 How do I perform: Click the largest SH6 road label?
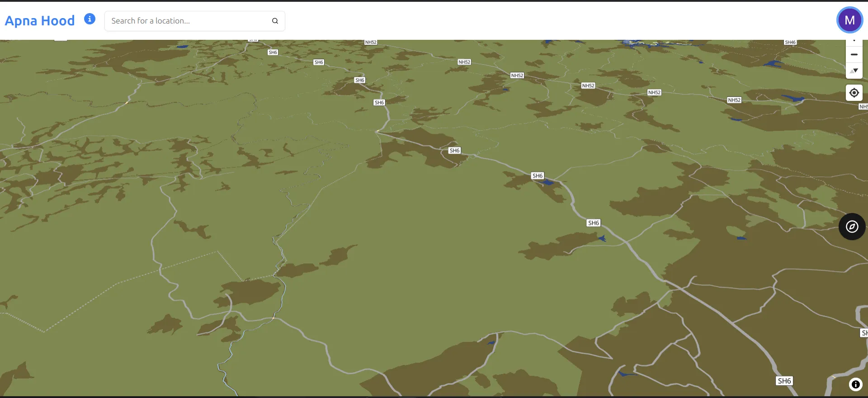click(784, 381)
